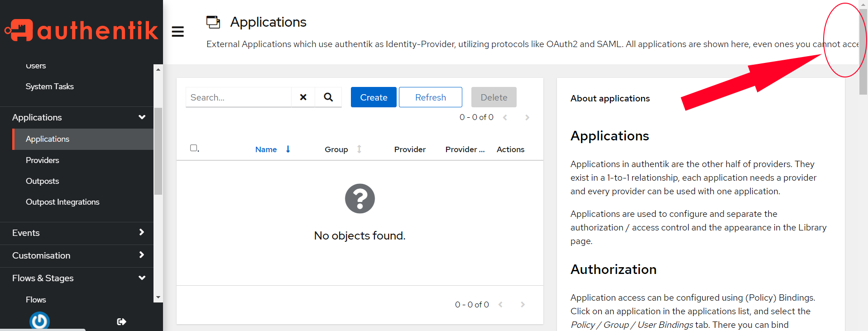Screen dimensions: 868x331
Task: Go to next page in bottom pagination
Action: 523,305
